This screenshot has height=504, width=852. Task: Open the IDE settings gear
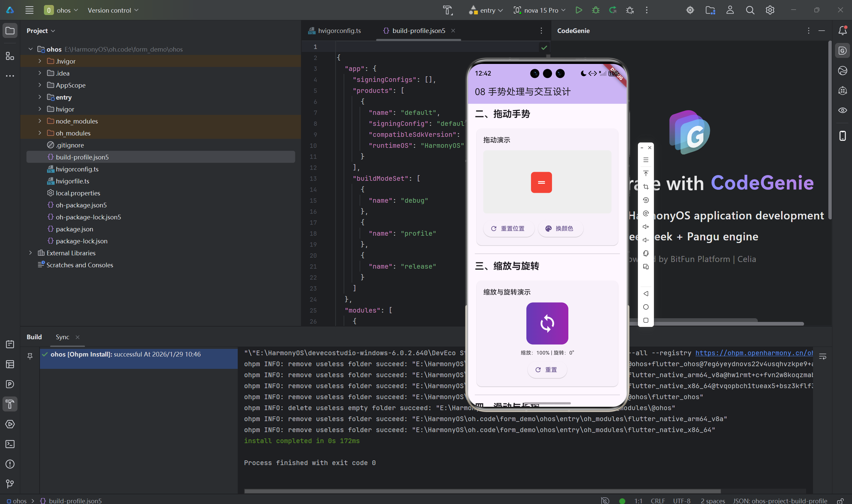pos(770,10)
